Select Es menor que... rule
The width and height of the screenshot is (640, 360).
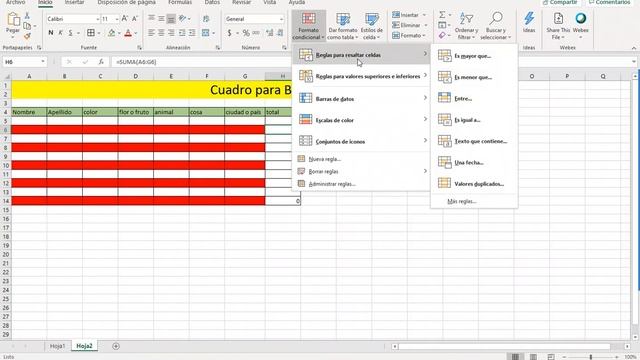click(x=474, y=77)
